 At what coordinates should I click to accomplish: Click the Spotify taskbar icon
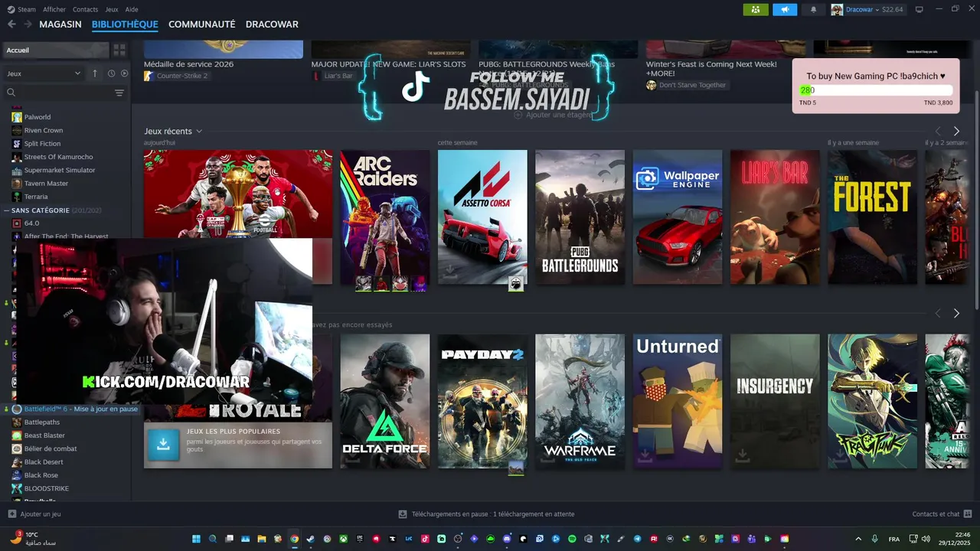(x=572, y=539)
